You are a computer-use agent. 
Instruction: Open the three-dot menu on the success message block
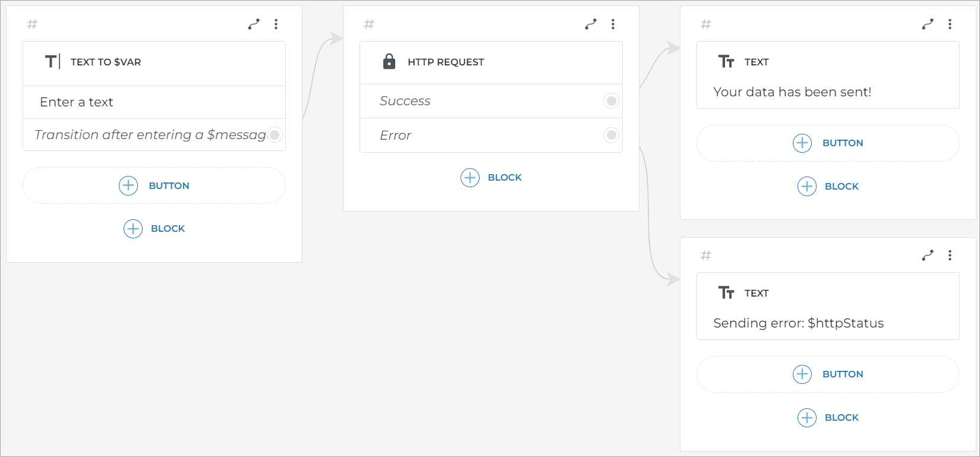(x=950, y=24)
